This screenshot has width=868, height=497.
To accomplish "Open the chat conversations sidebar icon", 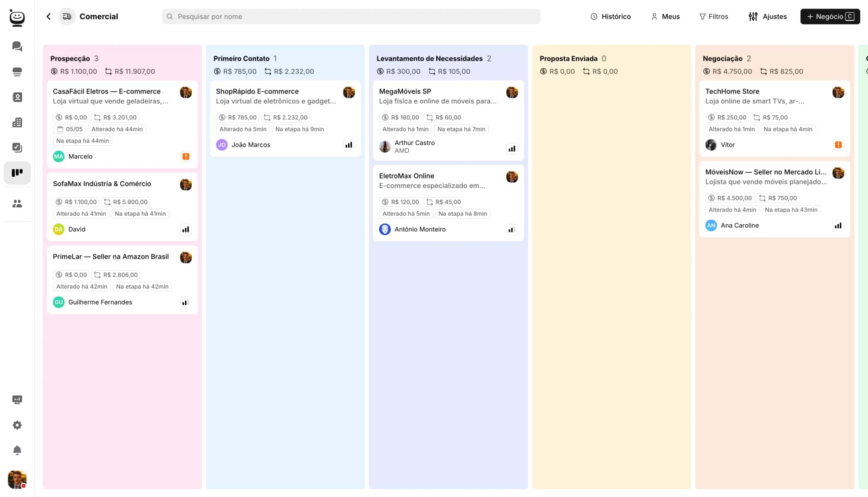I will pyautogui.click(x=17, y=46).
